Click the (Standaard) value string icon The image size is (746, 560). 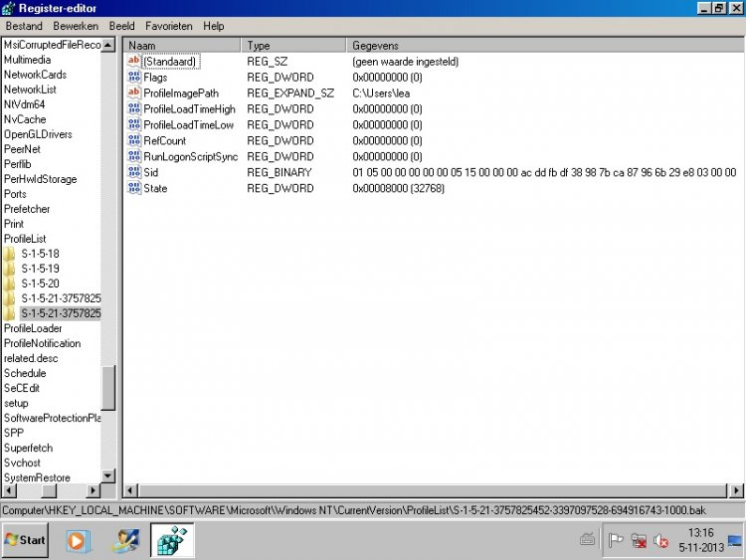[x=134, y=61]
